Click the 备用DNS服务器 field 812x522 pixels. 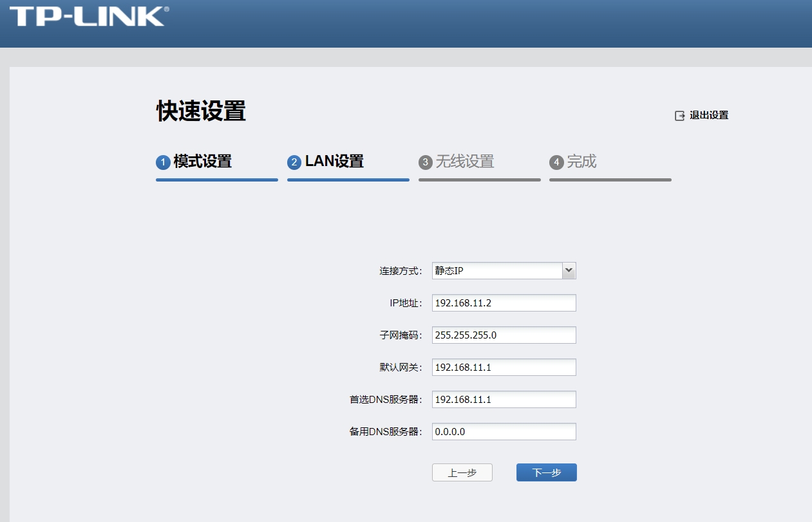(x=504, y=432)
